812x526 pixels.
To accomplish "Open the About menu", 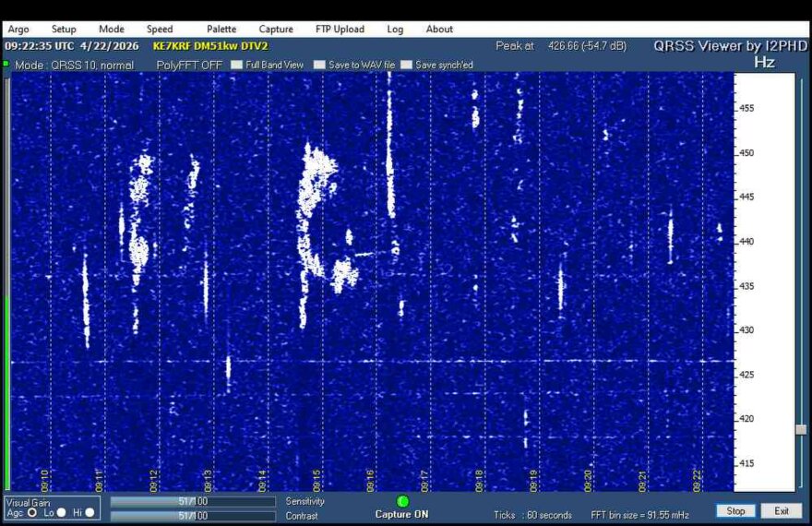I will pyautogui.click(x=439, y=30).
